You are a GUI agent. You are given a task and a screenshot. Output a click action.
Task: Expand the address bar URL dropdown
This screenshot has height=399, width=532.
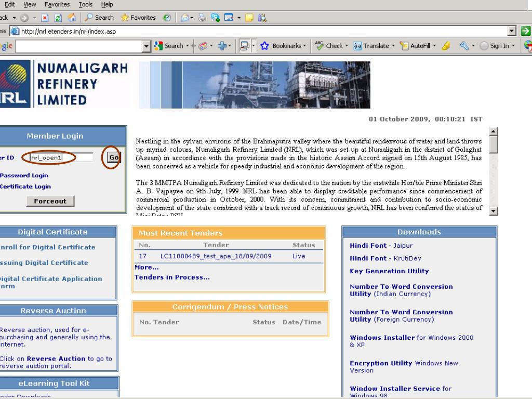pyautogui.click(x=512, y=31)
